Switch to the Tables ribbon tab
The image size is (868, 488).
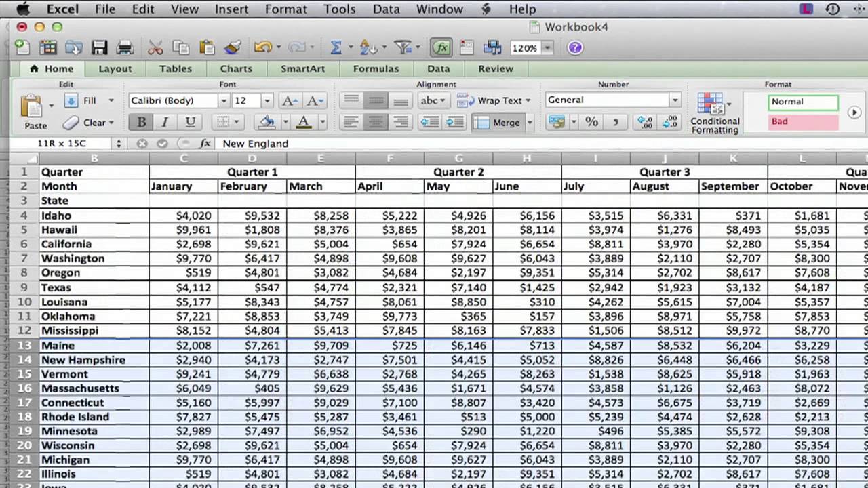click(175, 68)
